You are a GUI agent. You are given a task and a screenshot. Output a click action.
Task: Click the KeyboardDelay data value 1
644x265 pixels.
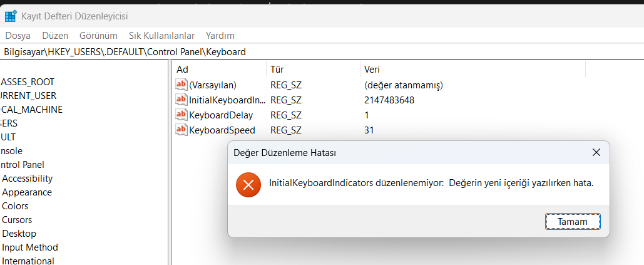pyautogui.click(x=366, y=115)
